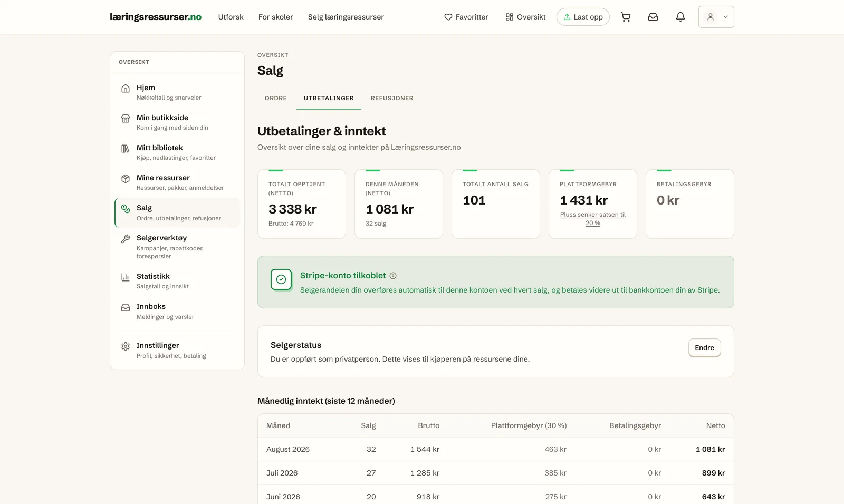Viewport: 844px width, 504px height.
Task: Click the Favoritter heart link
Action: click(466, 17)
